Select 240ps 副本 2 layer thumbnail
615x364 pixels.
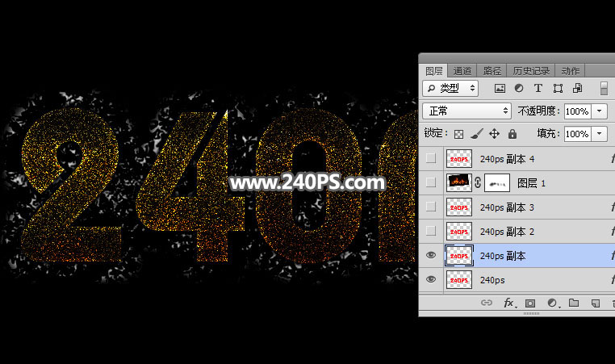[459, 232]
